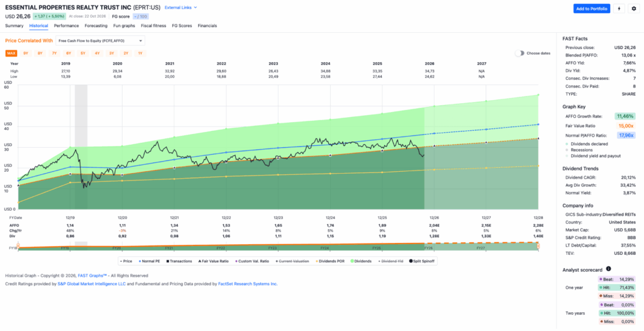Click the AFFO Growth Rate value 11,46%

pos(625,116)
